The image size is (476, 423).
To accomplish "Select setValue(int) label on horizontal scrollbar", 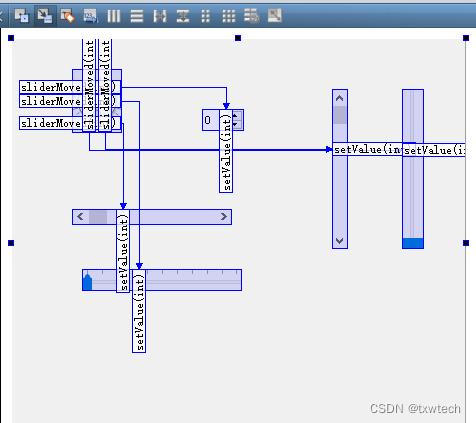I will [123, 251].
